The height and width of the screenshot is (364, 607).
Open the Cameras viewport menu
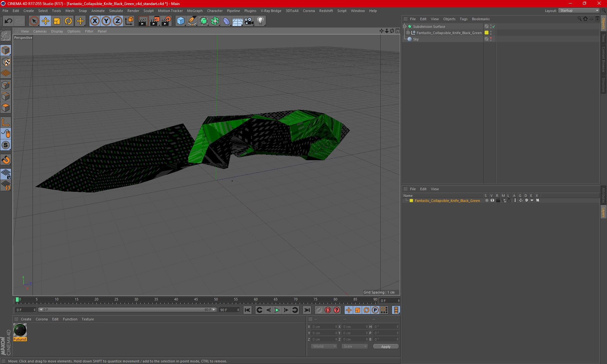(40, 31)
